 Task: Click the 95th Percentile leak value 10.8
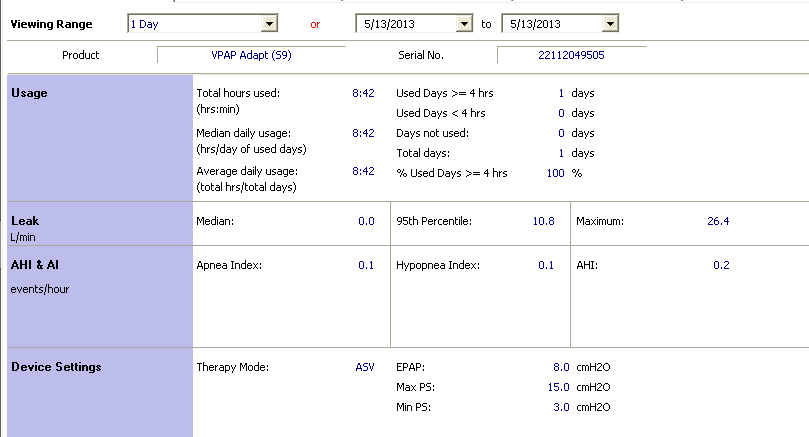543,221
